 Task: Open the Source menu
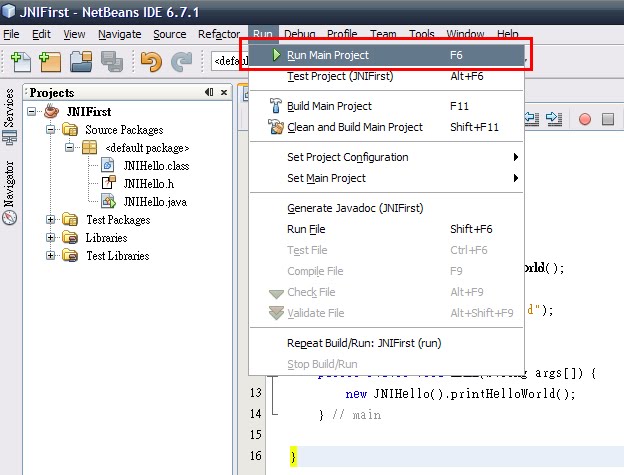pyautogui.click(x=170, y=34)
